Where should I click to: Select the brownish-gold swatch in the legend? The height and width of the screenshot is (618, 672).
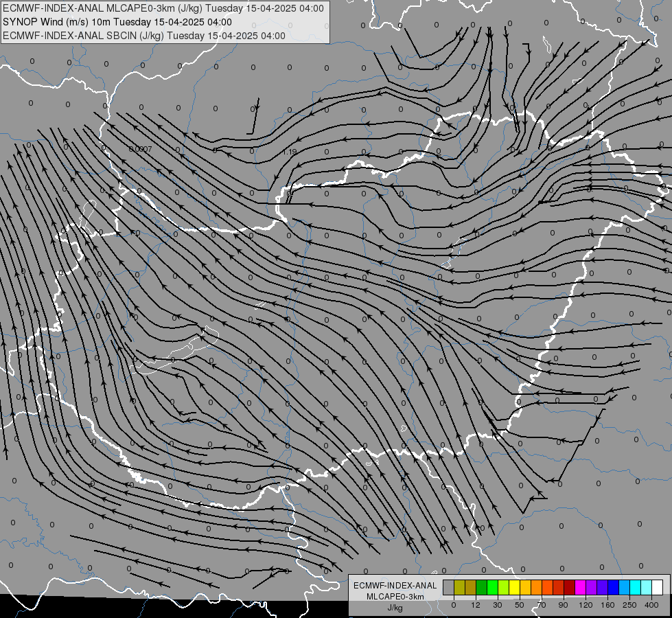pyautogui.click(x=471, y=587)
